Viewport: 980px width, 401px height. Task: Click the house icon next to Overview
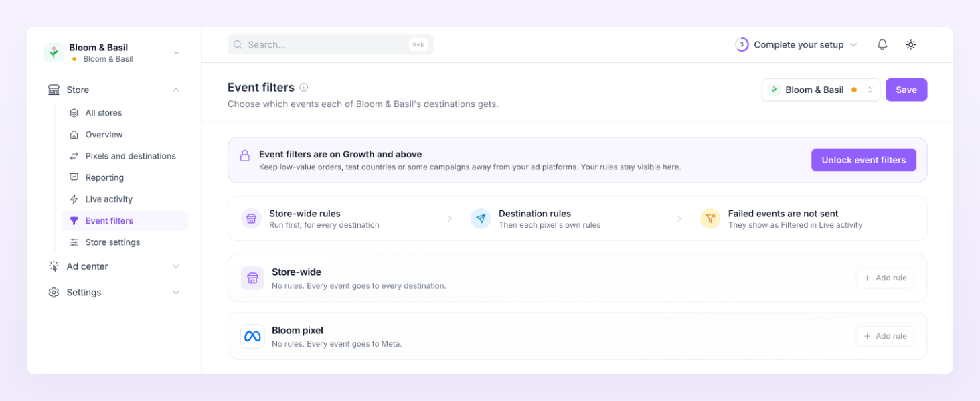click(74, 135)
